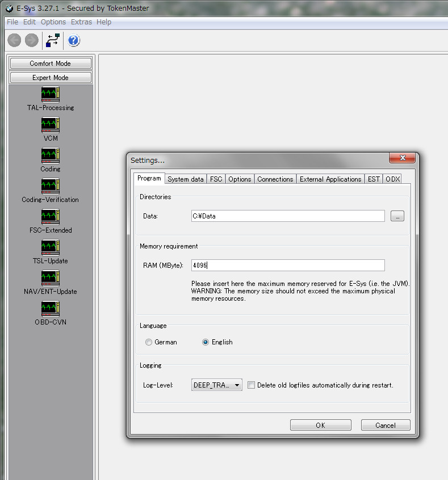Open the Log-Level dropdown

pos(217,385)
